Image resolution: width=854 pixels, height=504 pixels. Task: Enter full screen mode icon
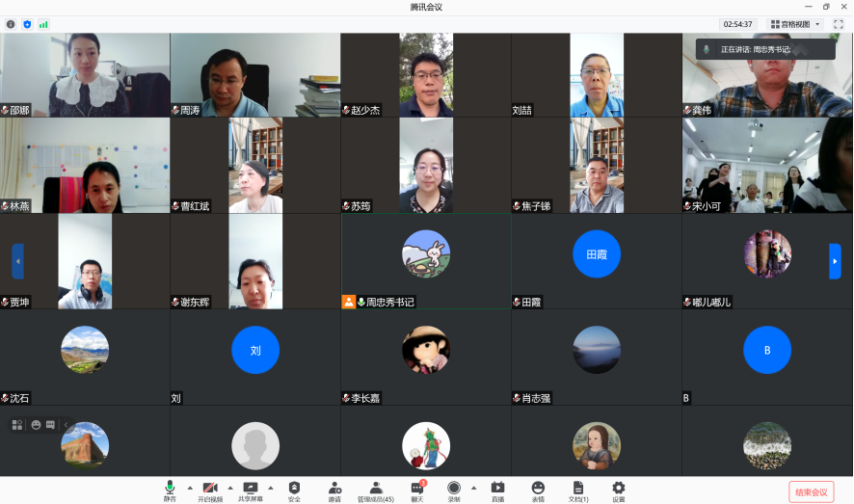tap(838, 24)
